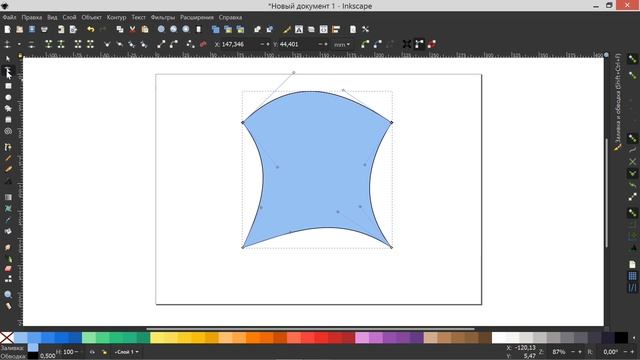Pick the black swatch in palette
Viewport: 640px width, 360px height.
[x=621, y=338]
